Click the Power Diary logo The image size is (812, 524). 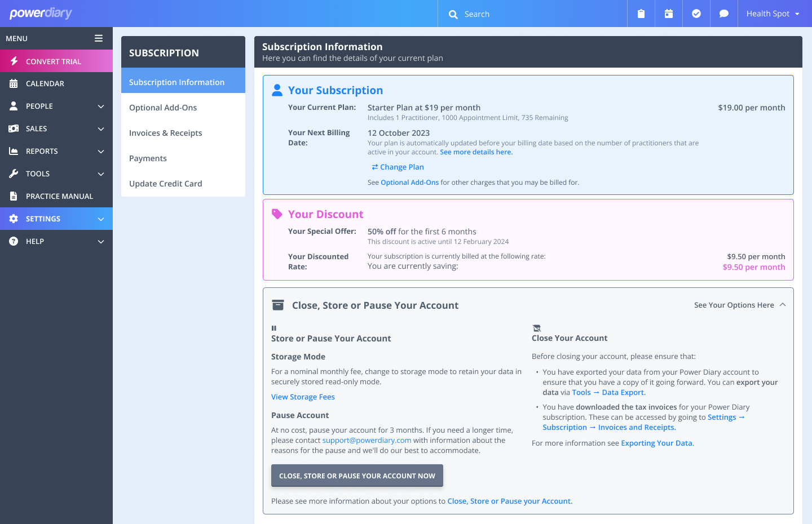(41, 13)
